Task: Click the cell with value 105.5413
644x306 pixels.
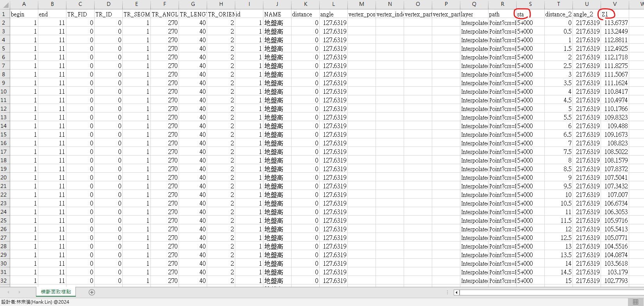Action: pyautogui.click(x=615, y=229)
